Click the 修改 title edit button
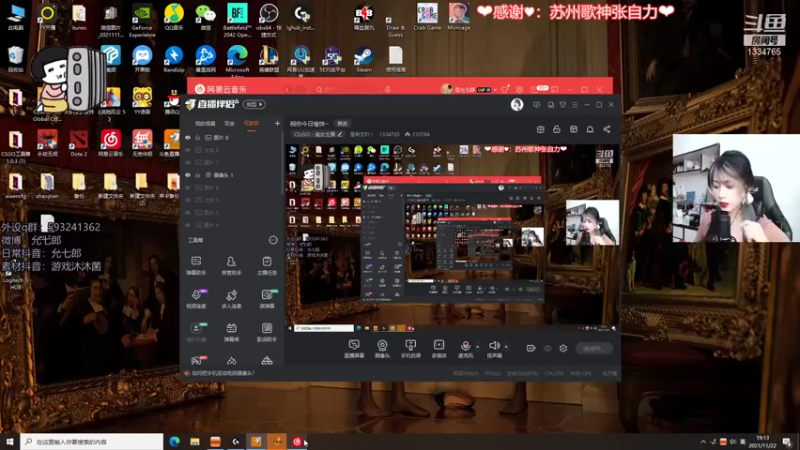This screenshot has height=450, width=800. pyautogui.click(x=342, y=123)
